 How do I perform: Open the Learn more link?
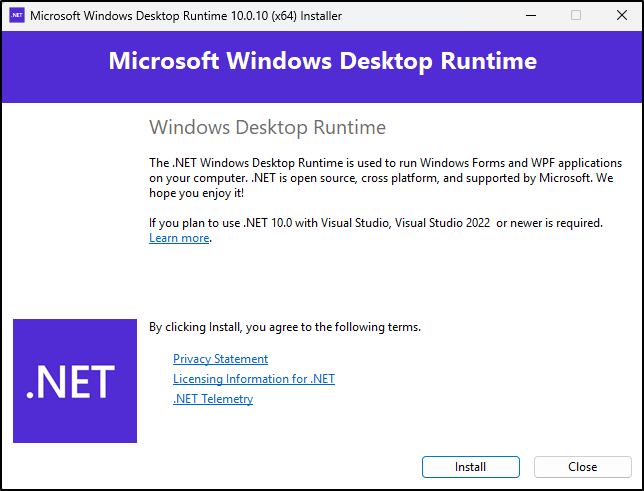(x=179, y=238)
